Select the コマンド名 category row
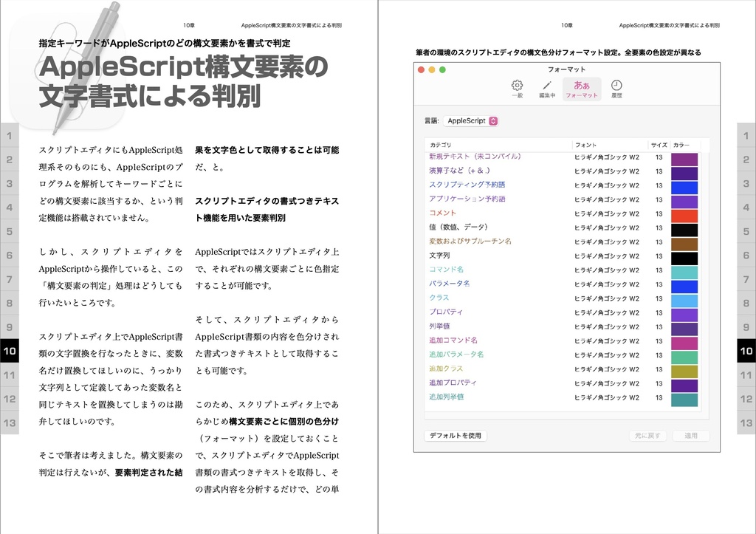 [448, 270]
